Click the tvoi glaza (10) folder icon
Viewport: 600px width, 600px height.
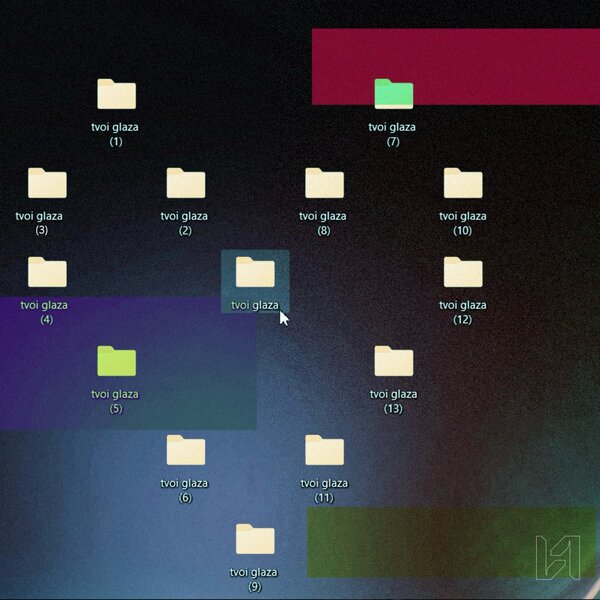tap(462, 183)
